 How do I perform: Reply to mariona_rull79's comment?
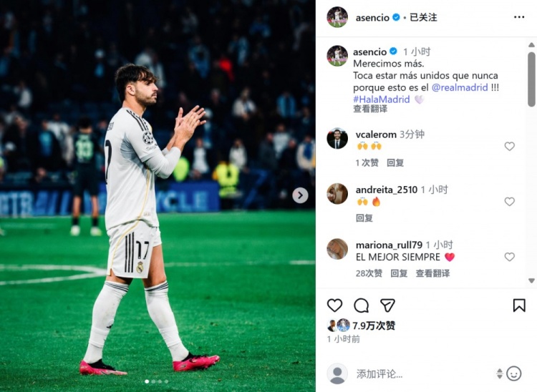click(x=399, y=273)
